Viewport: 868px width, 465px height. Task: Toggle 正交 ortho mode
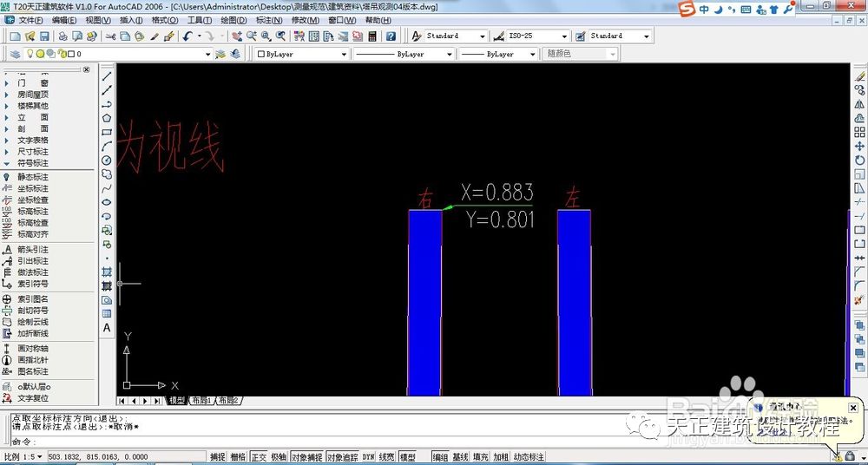coord(259,457)
